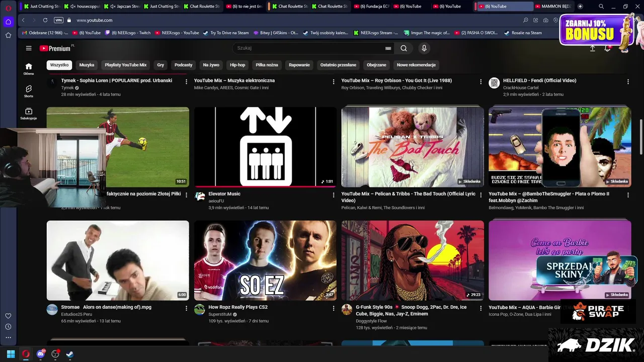This screenshot has width=644, height=362.
Task: Open Try To Drive na Steam bookmark
Action: pyautogui.click(x=226, y=33)
